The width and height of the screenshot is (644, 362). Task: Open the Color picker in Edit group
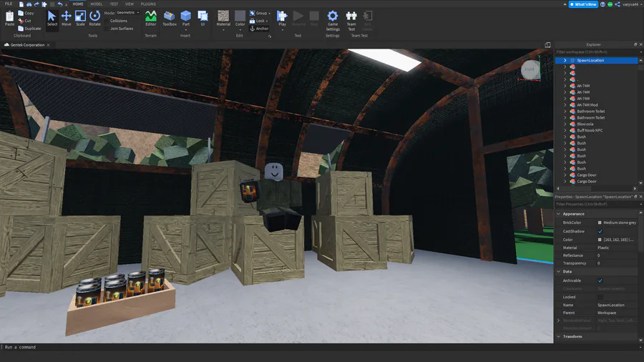point(240,18)
